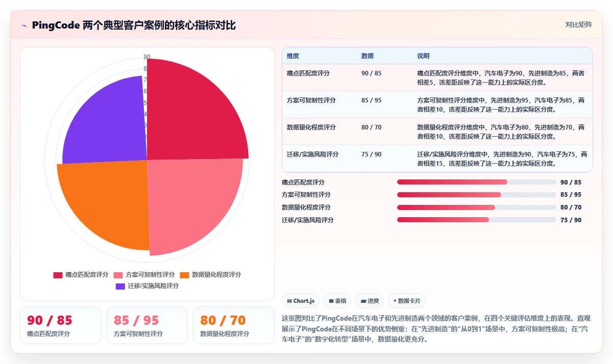Toggle the 迁移/实施风险评分 legend entry
The height and width of the screenshot is (364, 613).
point(147,286)
